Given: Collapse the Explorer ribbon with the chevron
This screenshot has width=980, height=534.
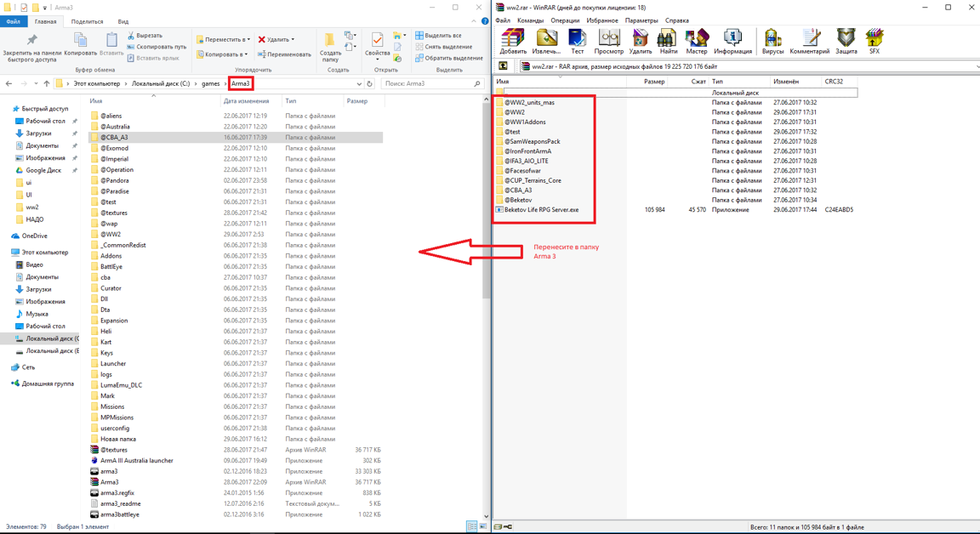Looking at the screenshot, I should (475, 21).
